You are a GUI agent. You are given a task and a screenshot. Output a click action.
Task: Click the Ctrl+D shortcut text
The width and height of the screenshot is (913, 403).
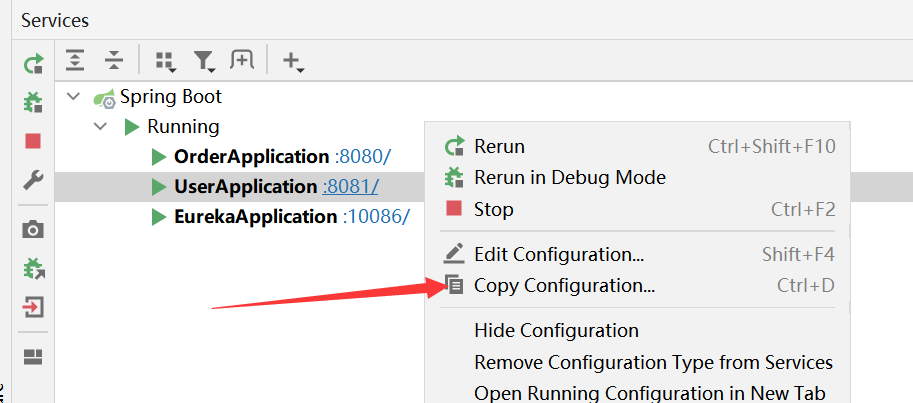point(806,285)
